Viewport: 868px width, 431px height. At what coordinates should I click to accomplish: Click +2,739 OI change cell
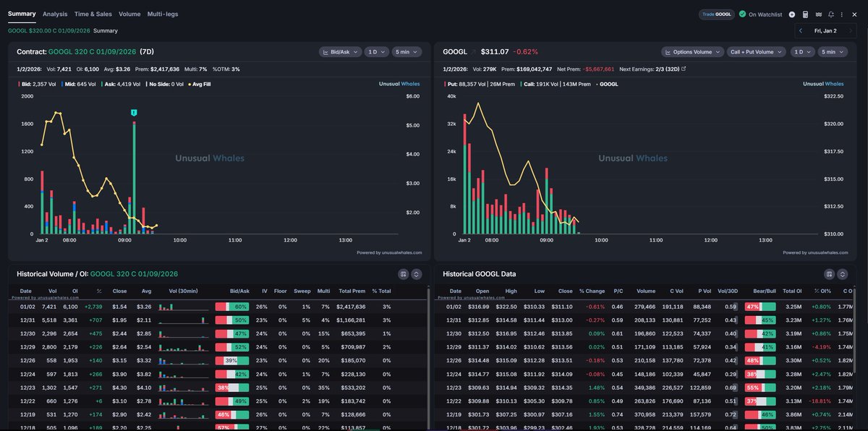(93, 307)
